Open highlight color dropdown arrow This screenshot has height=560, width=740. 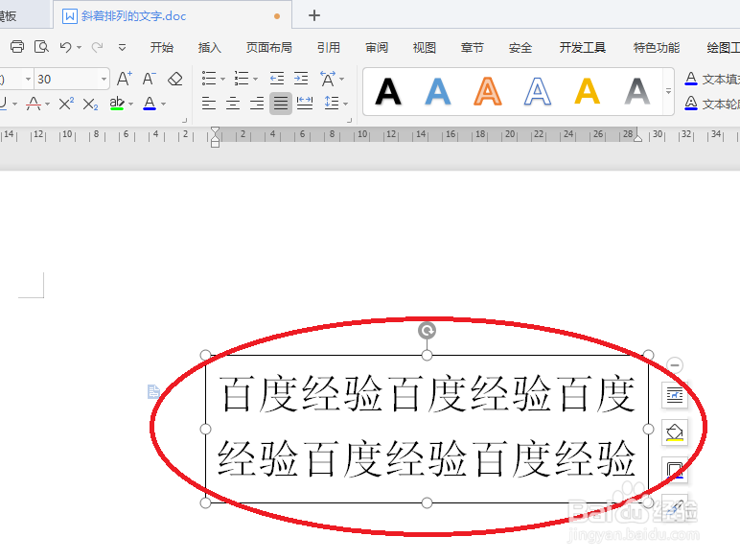tap(130, 104)
